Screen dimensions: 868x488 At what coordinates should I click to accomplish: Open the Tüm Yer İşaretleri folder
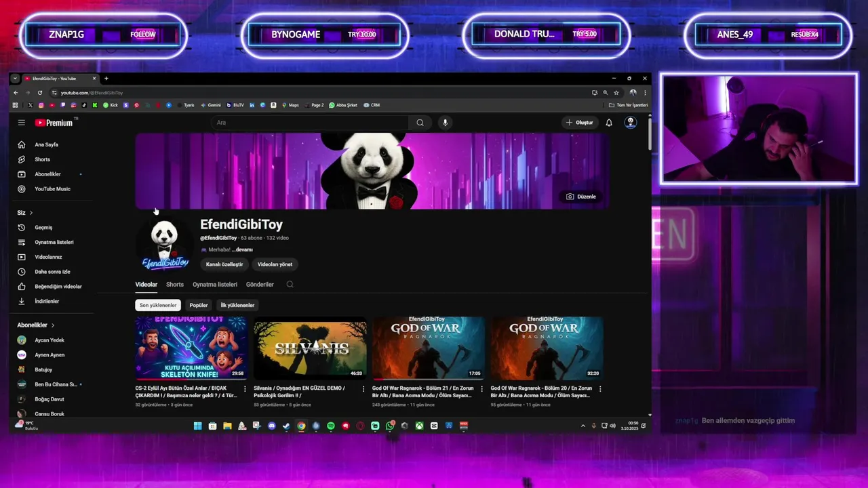pos(628,105)
